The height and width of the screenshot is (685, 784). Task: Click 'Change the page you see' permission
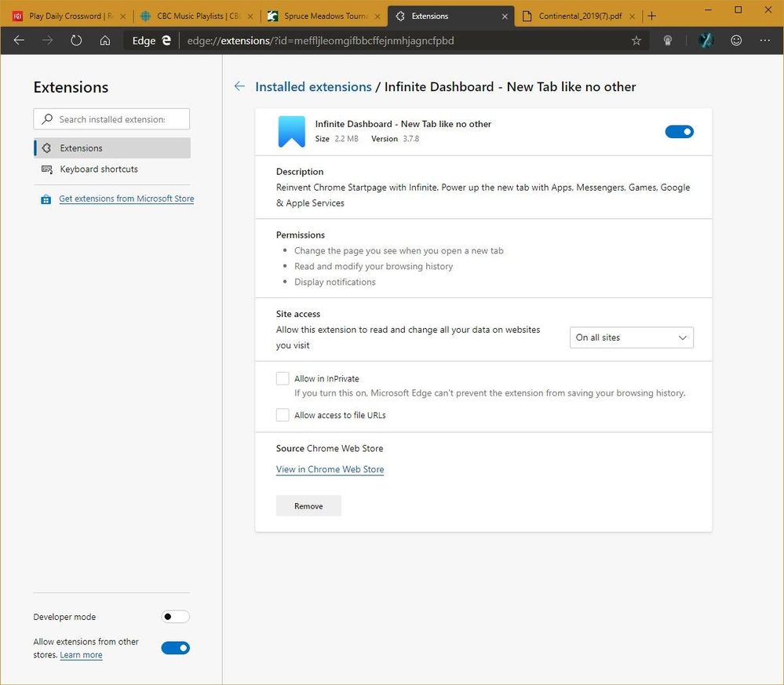tap(399, 250)
